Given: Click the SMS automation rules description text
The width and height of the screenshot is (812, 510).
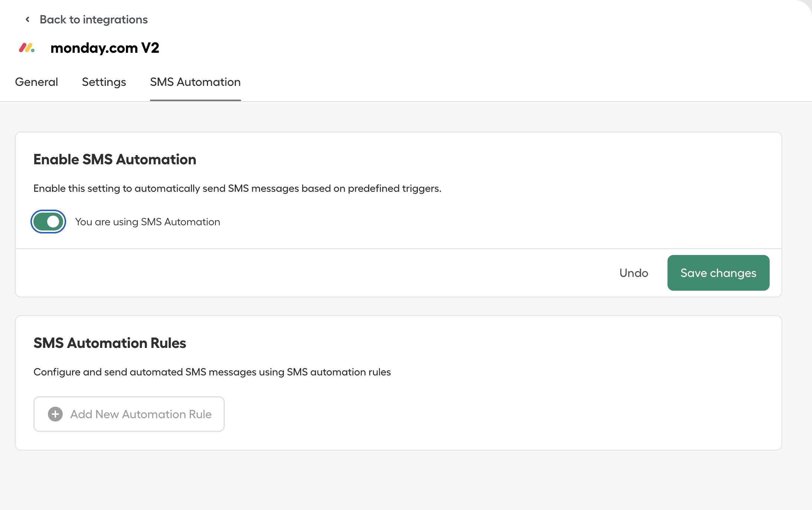Looking at the screenshot, I should pos(212,372).
